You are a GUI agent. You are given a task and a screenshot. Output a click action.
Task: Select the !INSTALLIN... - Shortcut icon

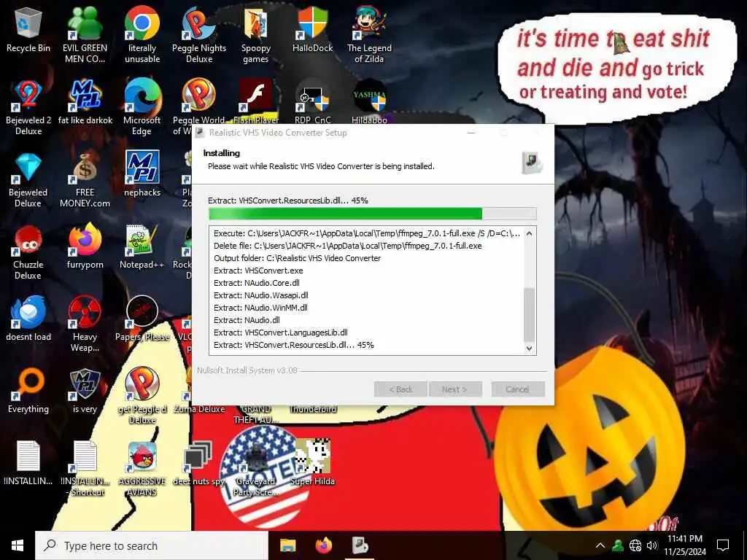85,469
